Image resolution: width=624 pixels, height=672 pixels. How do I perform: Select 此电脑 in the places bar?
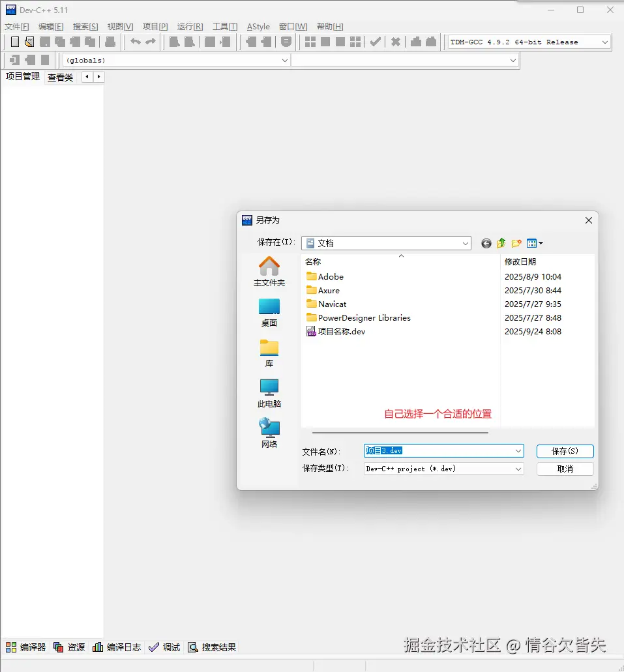269,394
